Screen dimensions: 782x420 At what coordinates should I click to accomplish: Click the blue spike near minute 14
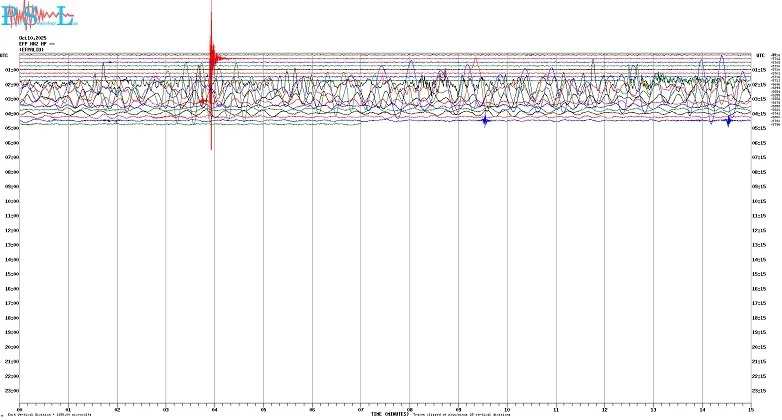(x=728, y=120)
